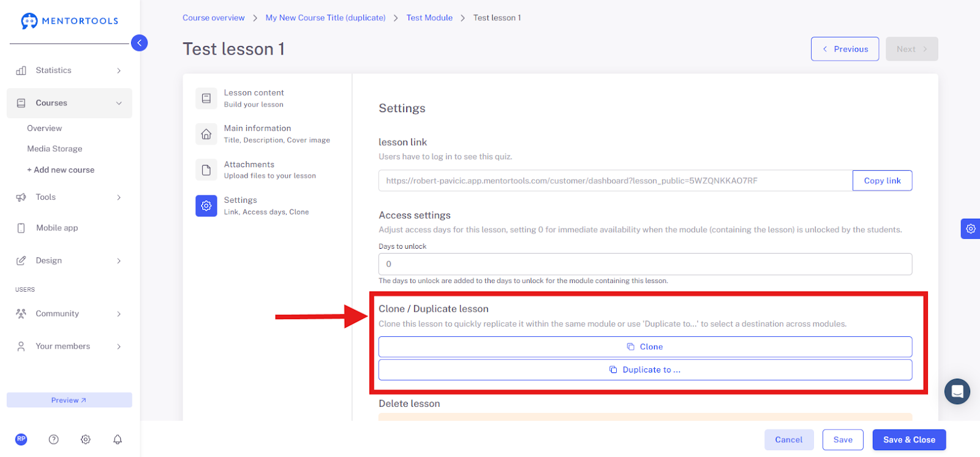980x457 pixels.
Task: Select + Add new course
Action: point(61,170)
